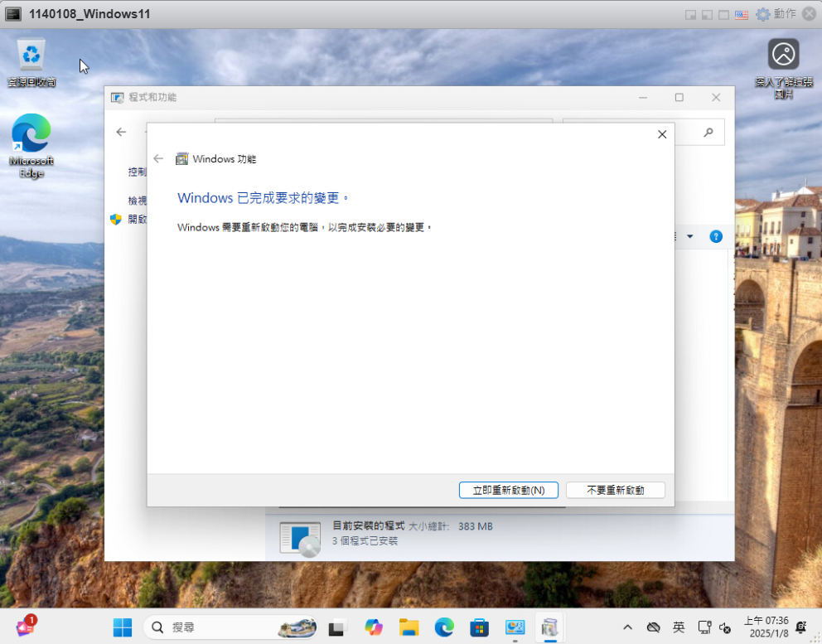Open File Explorer from the taskbar
Screen dimensions: 822x644
(x=409, y=627)
